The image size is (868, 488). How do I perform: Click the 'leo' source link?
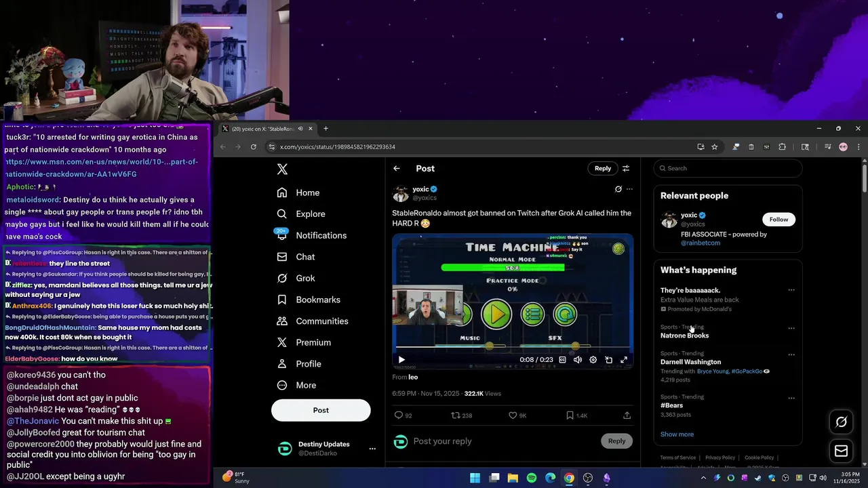point(413,377)
